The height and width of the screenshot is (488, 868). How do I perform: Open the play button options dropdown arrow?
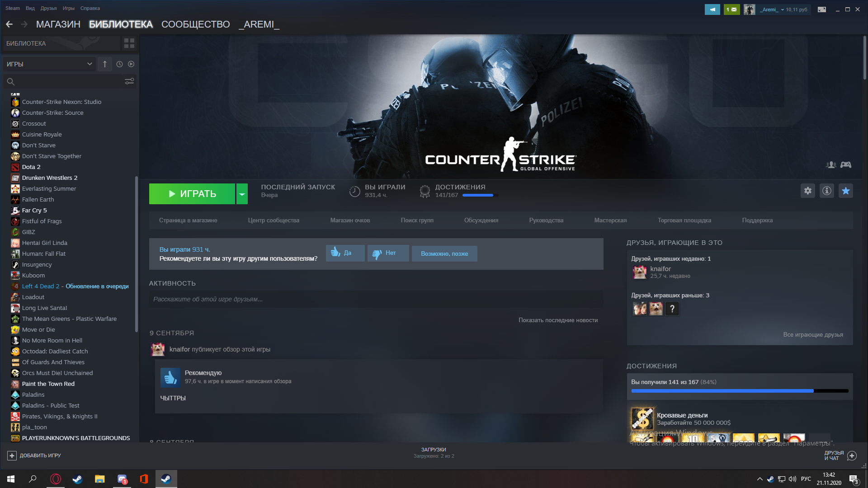242,194
